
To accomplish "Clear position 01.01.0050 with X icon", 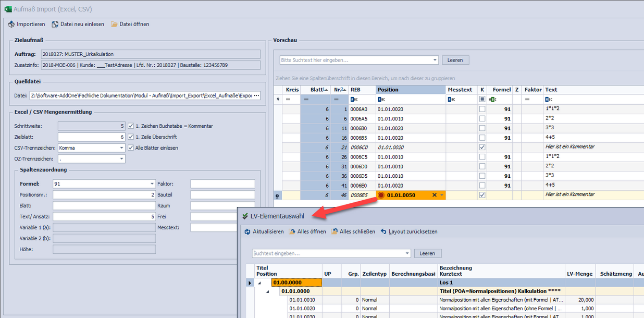I will pyautogui.click(x=435, y=195).
